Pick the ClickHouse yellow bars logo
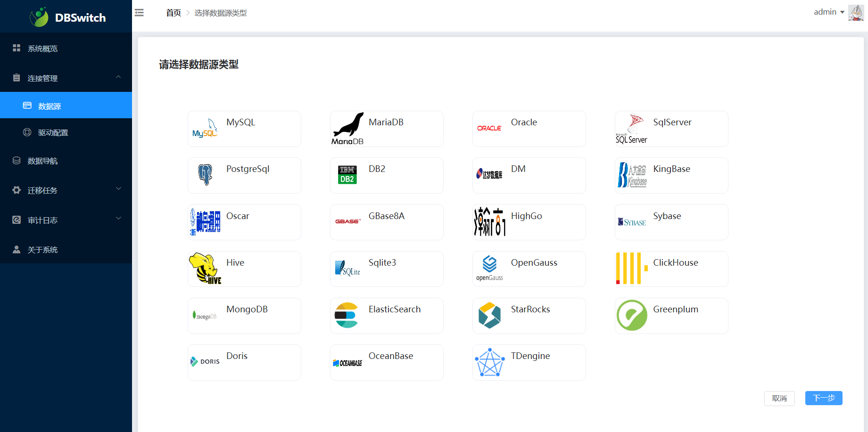 click(x=632, y=269)
